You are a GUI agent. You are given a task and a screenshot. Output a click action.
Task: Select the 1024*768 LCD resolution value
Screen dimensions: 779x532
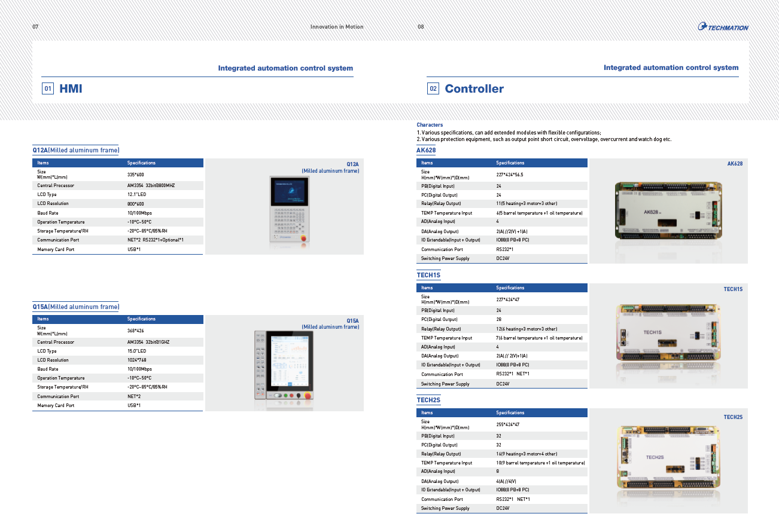(137, 360)
